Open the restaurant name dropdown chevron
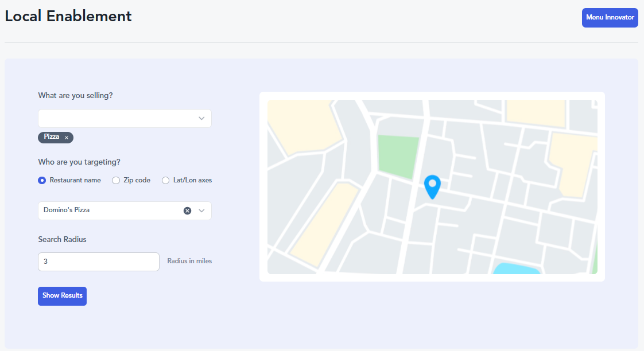 201,210
